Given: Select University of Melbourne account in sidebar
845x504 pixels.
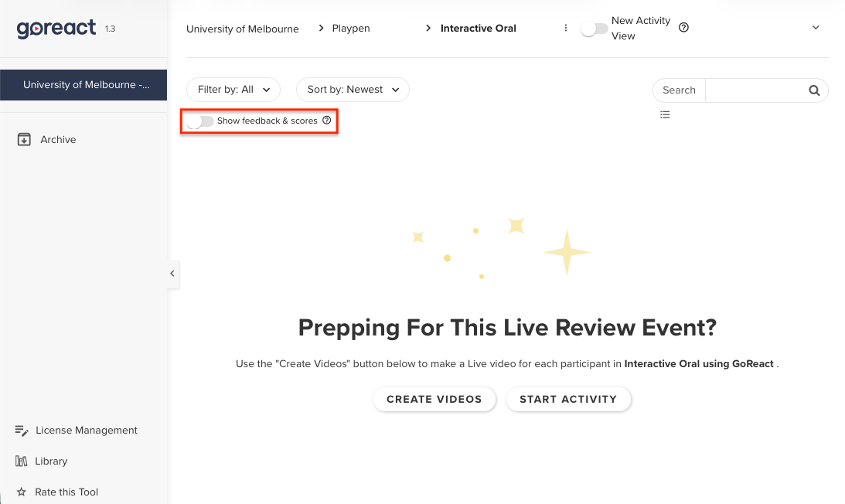Looking at the screenshot, I should (x=83, y=84).
